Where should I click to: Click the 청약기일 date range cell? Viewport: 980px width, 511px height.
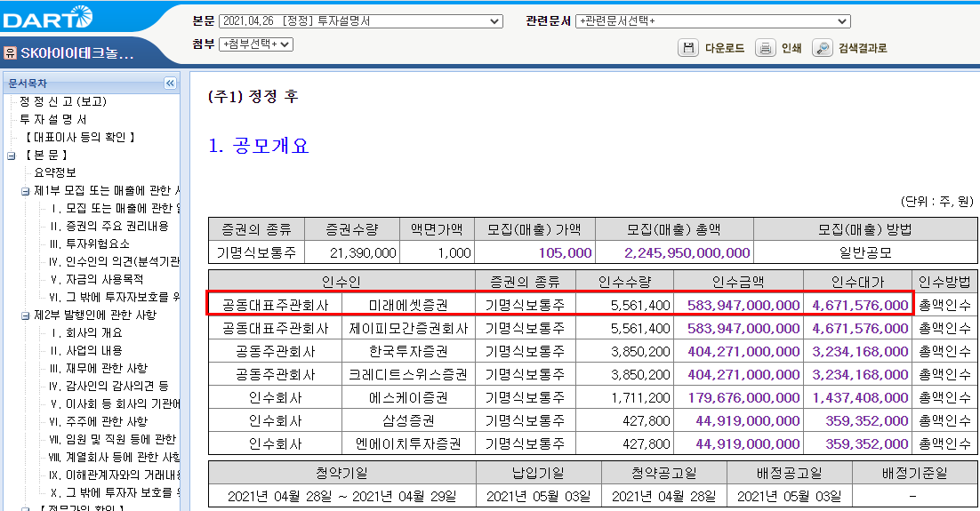click(341, 496)
